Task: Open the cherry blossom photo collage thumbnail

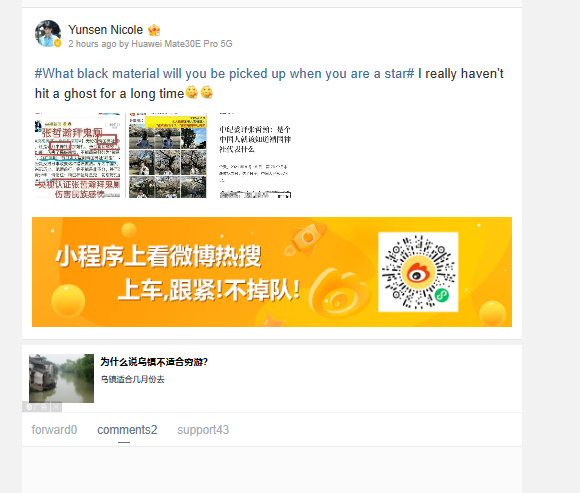Action: click(x=167, y=156)
